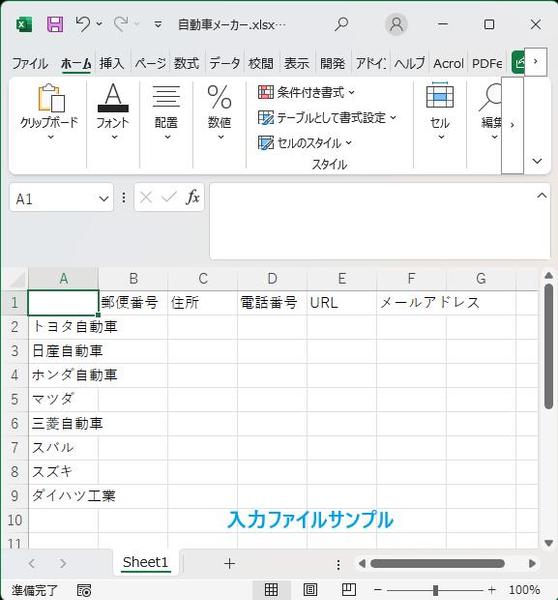Click the Select All corner triangle
Viewport: 558px width, 600px height.
coord(17,279)
